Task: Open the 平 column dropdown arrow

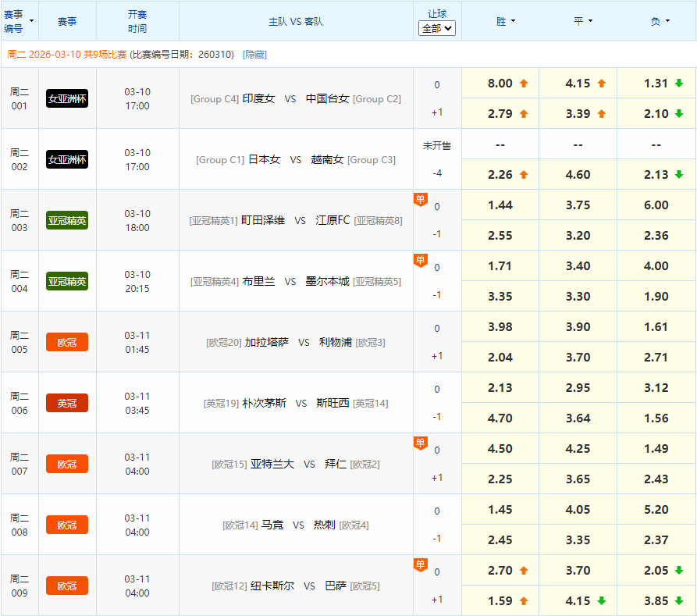Action: (590, 21)
